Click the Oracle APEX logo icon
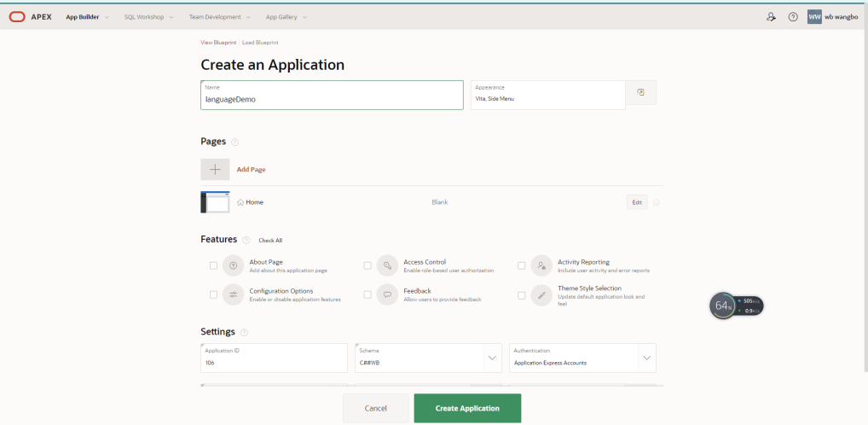868x425 pixels. [x=17, y=17]
